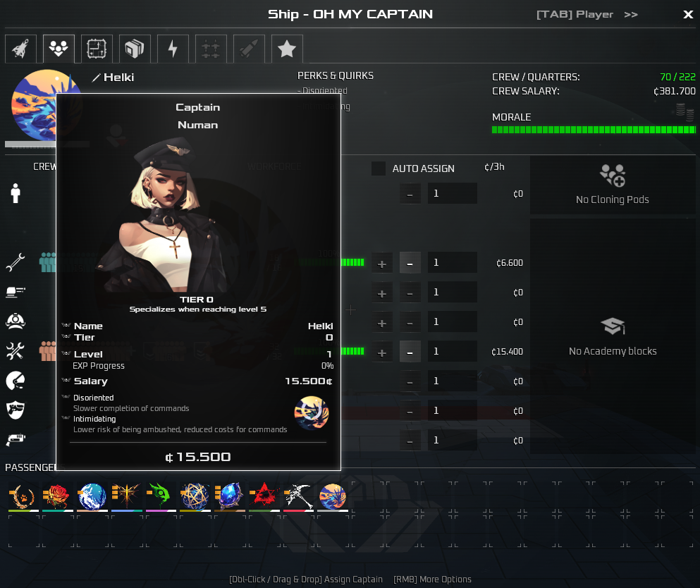
Task: Click the No Cloning Pods icon
Action: pyautogui.click(x=613, y=176)
